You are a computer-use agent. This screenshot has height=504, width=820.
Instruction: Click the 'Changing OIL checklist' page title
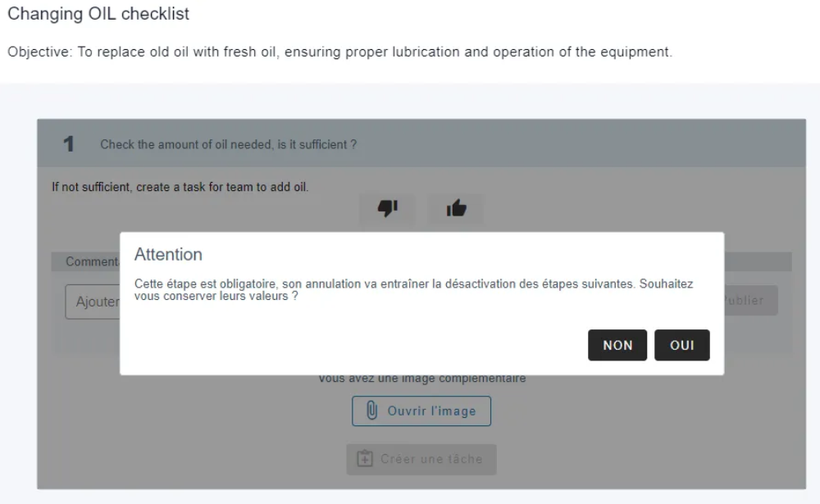coord(98,14)
